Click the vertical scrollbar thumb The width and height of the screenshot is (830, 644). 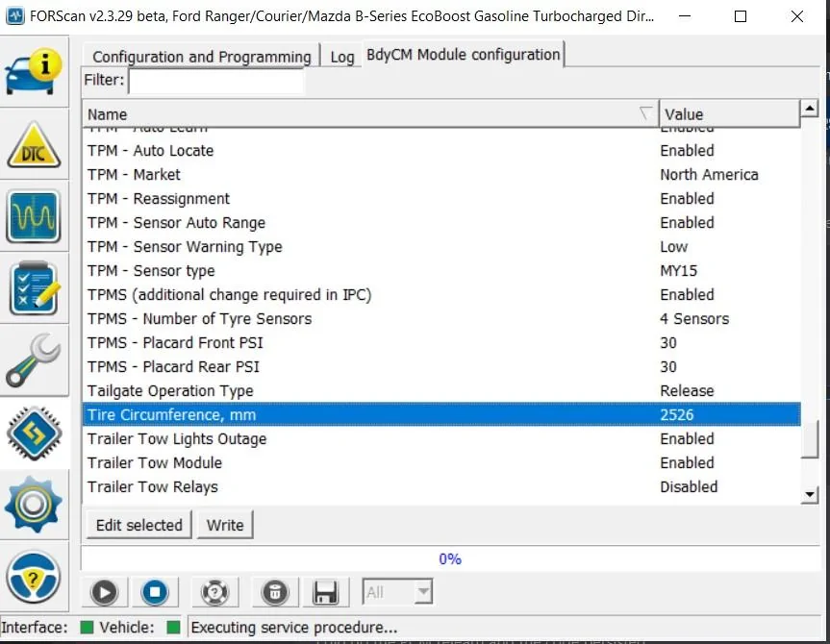pyautogui.click(x=810, y=439)
